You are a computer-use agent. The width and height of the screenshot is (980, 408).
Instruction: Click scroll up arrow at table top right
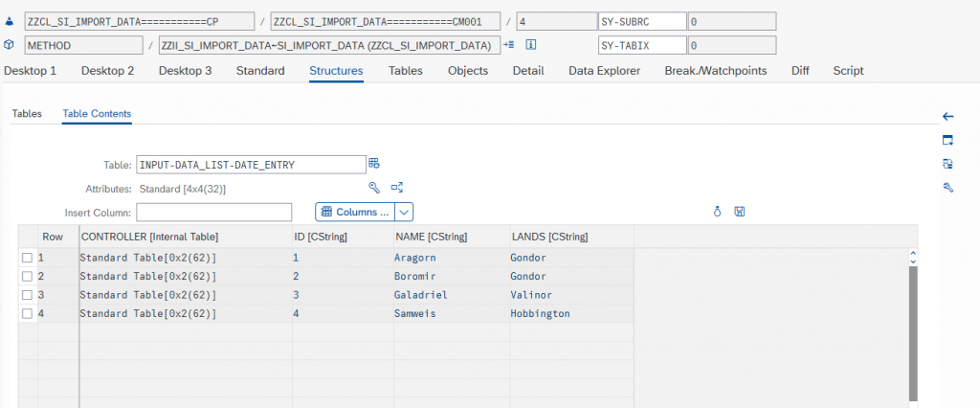point(913,254)
